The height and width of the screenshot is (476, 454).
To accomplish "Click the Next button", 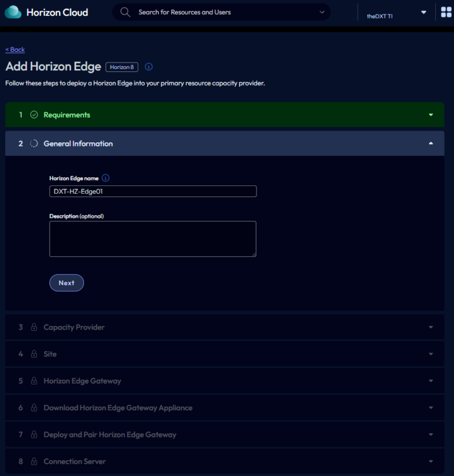I will coord(67,283).
